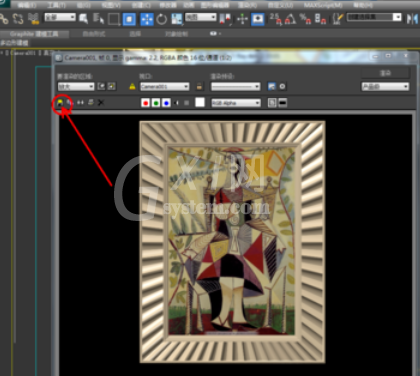Open the 编辑(E) menu
Viewport: 420px width, 376px height.
27,5
